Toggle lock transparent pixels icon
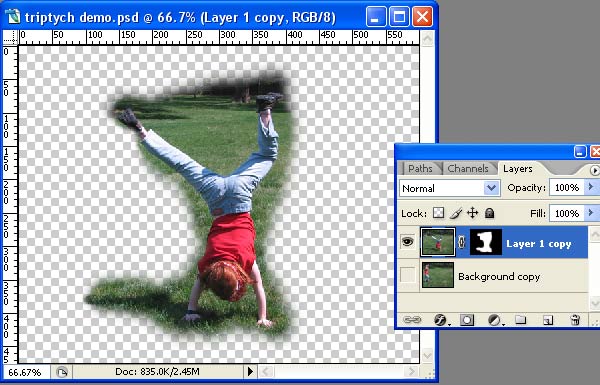 click(x=439, y=213)
